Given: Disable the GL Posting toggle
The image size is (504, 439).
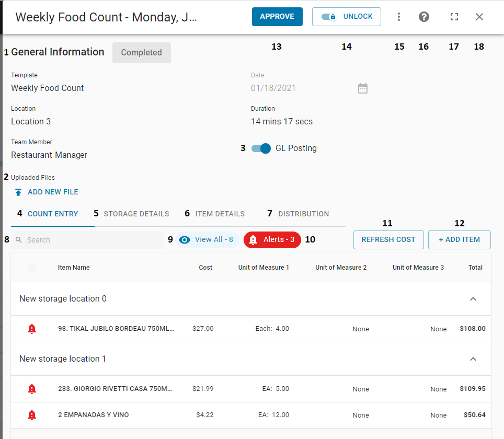Looking at the screenshot, I should [260, 148].
